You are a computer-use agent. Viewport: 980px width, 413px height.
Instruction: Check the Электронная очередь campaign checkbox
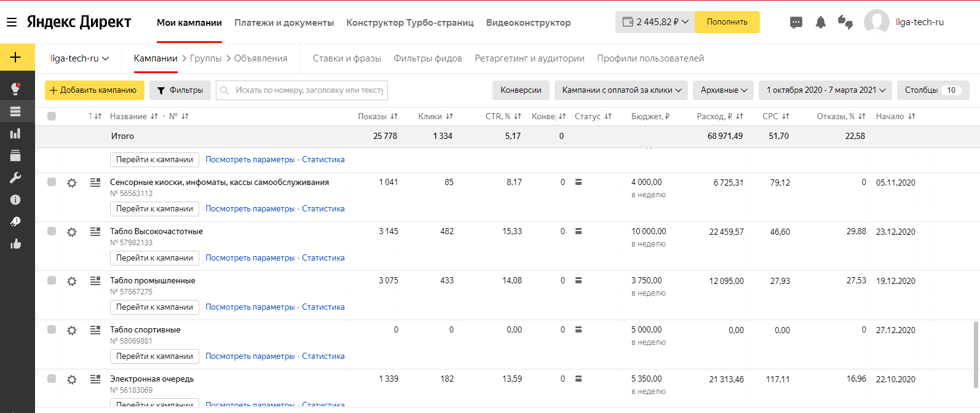(x=52, y=379)
